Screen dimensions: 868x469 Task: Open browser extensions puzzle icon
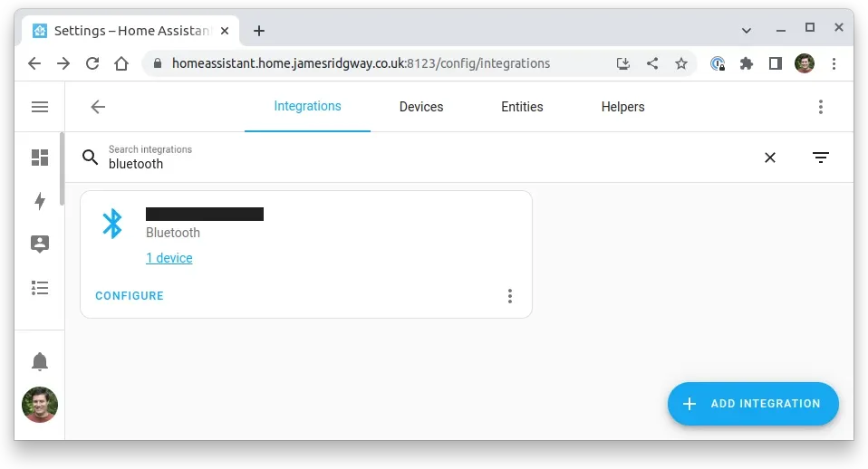coord(747,63)
